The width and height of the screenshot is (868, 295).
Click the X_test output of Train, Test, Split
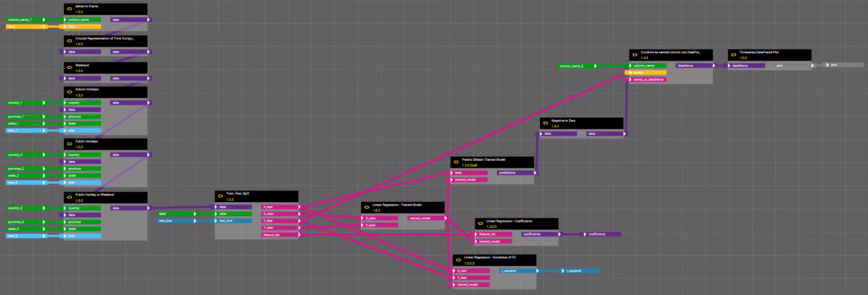pos(281,207)
